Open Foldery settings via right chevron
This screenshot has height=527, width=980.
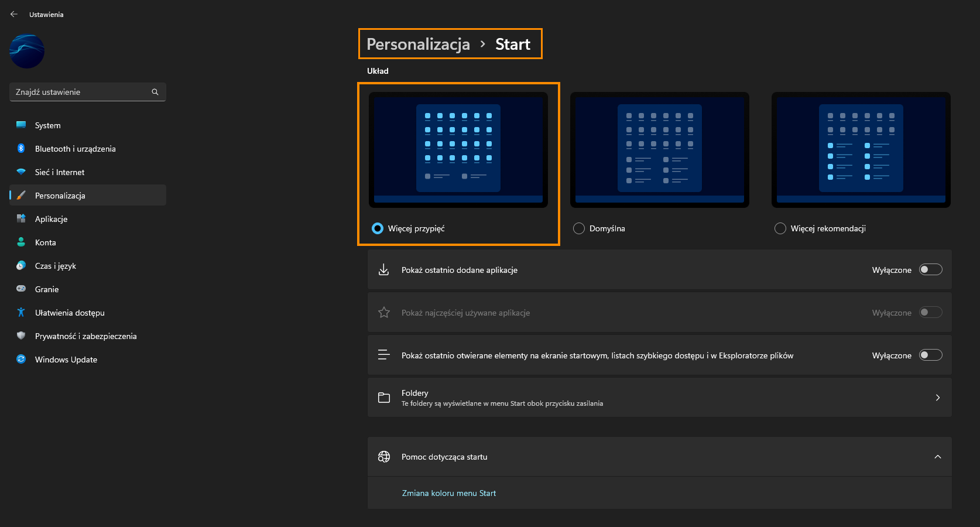click(x=937, y=398)
